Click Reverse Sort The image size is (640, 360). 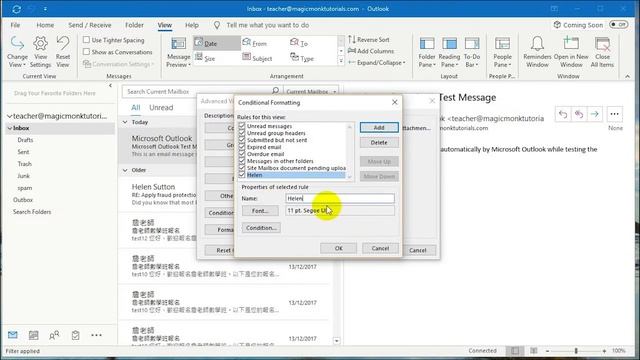tap(369, 40)
